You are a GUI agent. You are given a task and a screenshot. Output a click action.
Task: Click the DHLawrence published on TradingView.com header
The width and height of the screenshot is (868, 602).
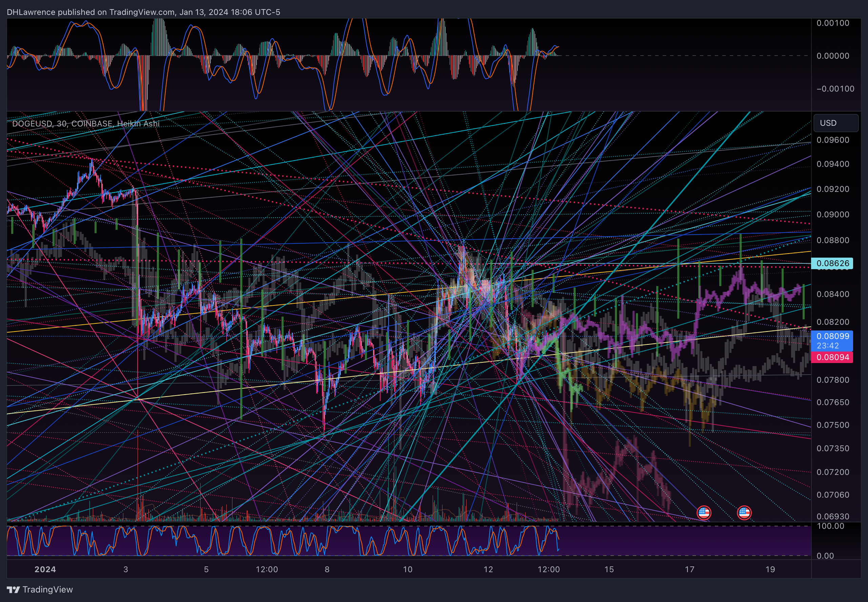(143, 12)
